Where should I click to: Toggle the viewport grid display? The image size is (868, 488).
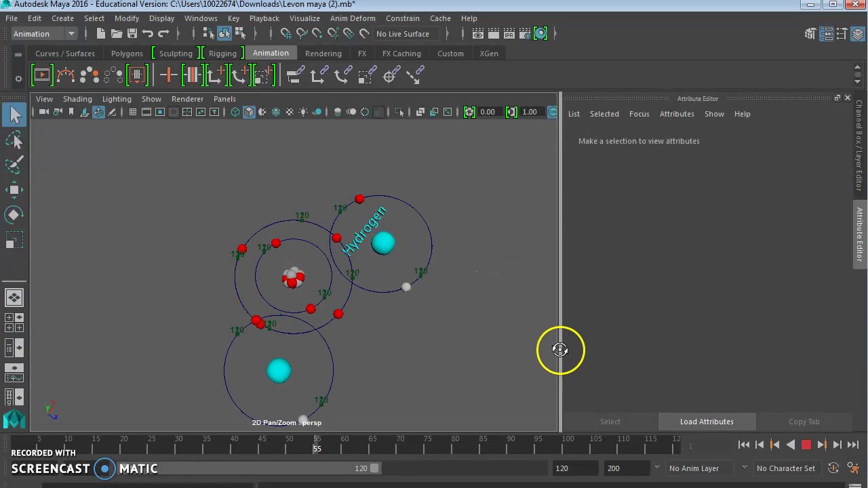coord(132,112)
